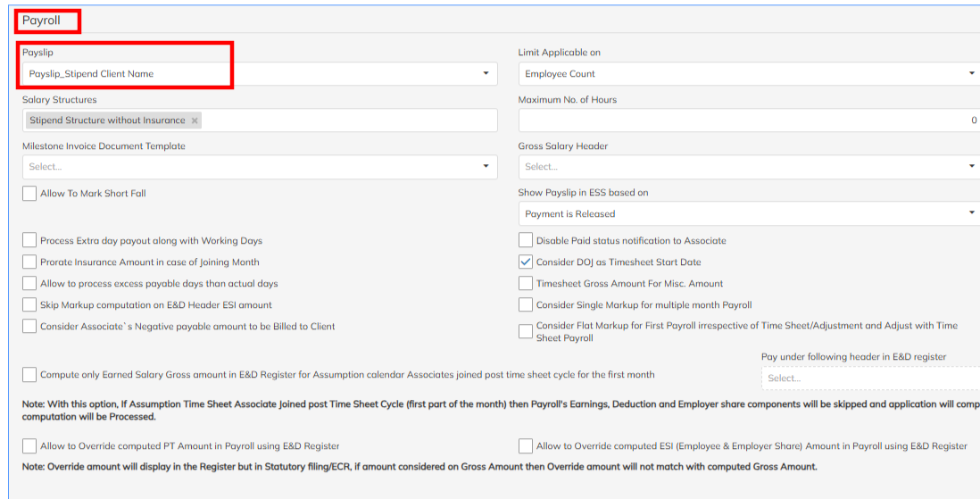Viewport: 980px width, 499px height.
Task: Open Pay under following header dropdown
Action: pos(869,378)
